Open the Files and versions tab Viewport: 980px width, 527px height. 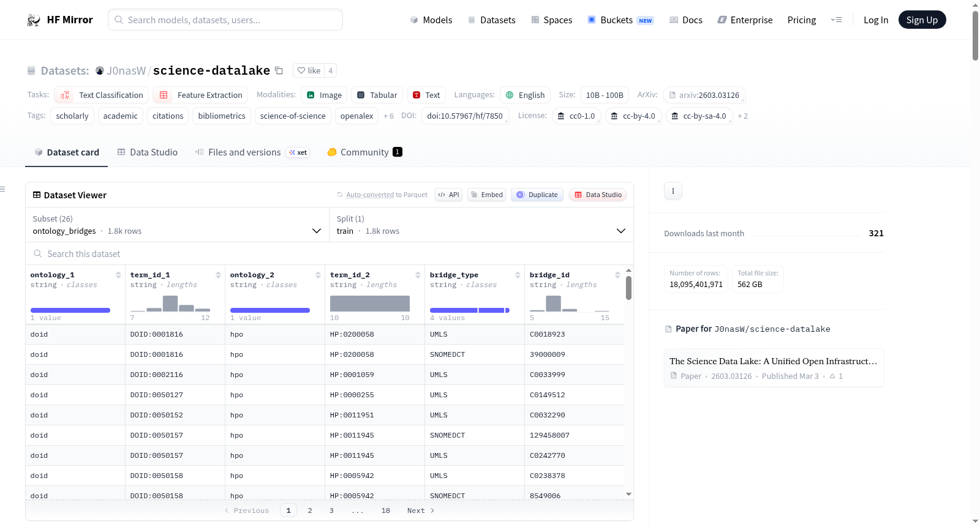tap(252, 152)
